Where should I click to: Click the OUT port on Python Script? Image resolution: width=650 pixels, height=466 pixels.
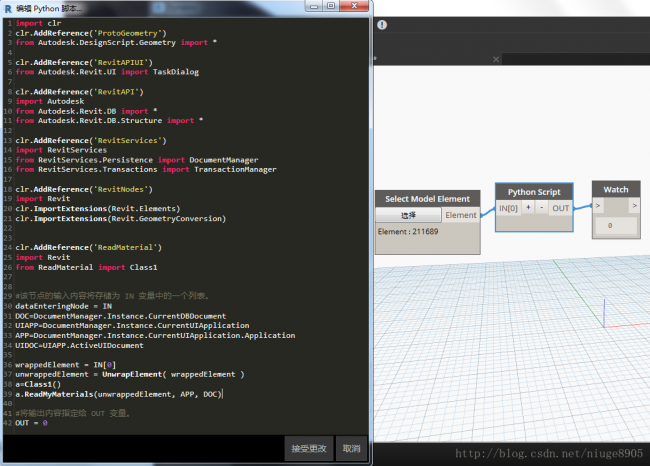click(560, 208)
